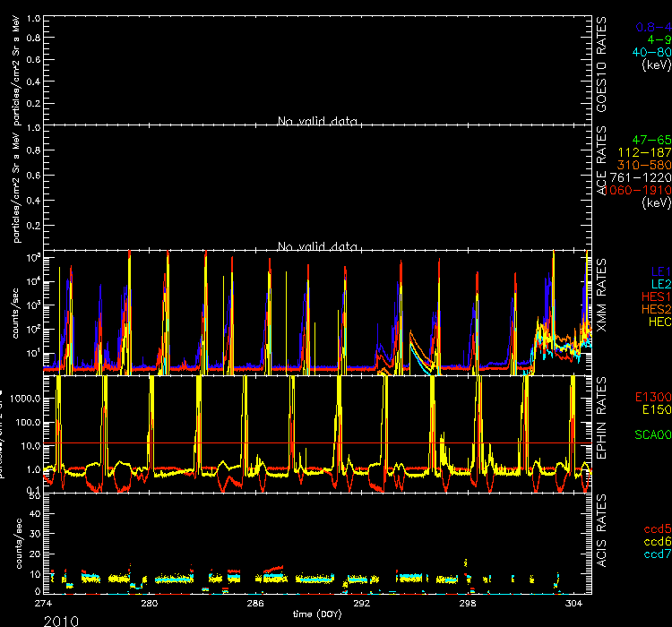Click day 280 tick label

[x=150, y=603]
